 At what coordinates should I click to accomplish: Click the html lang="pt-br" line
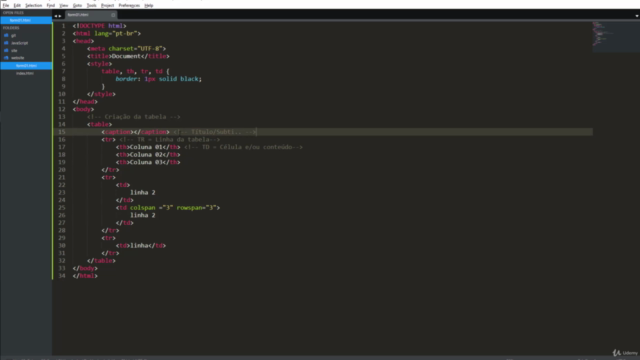tap(107, 33)
